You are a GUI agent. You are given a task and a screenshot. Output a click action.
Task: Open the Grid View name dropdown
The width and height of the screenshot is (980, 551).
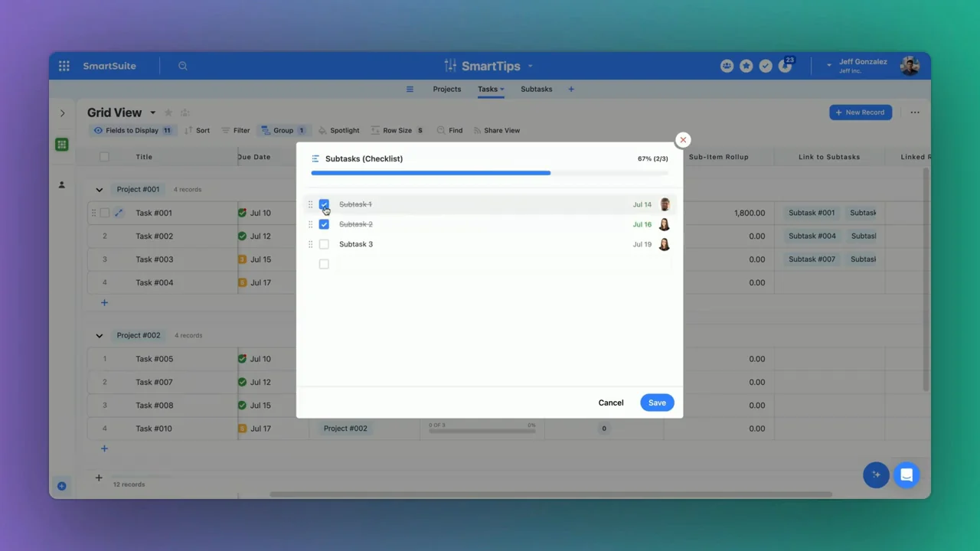click(152, 113)
